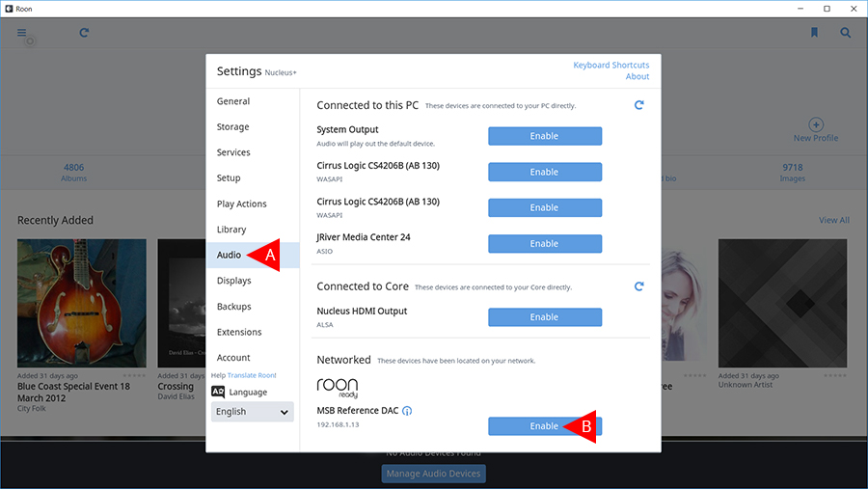Open the bookmarks icon
868x489 pixels.
(x=814, y=33)
